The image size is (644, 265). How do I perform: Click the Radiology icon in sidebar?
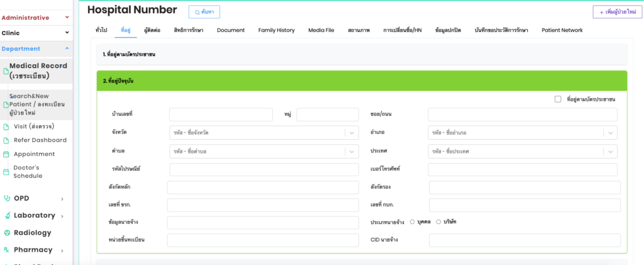tap(7, 232)
